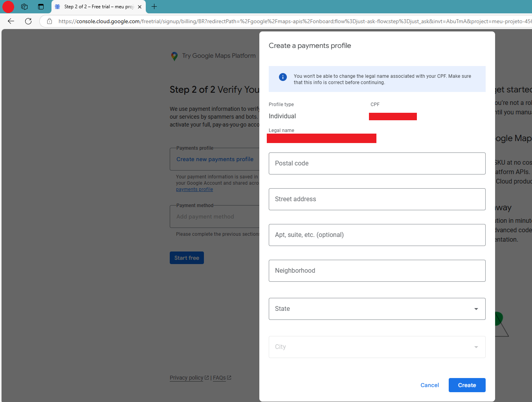Reload the page with the refresh icon

28,21
